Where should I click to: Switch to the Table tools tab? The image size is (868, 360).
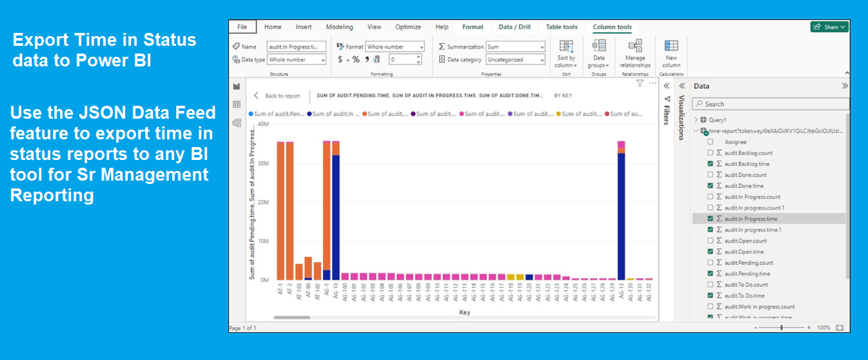click(562, 27)
